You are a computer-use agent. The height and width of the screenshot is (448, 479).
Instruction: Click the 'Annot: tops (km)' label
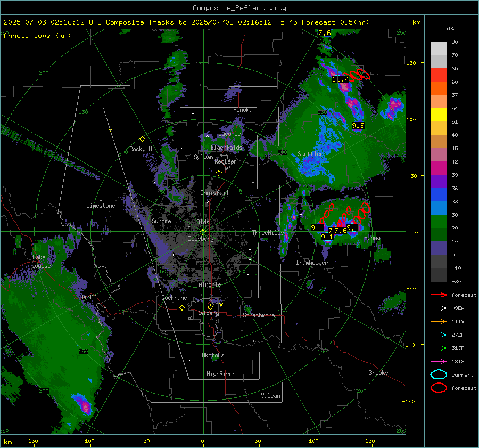37,36
